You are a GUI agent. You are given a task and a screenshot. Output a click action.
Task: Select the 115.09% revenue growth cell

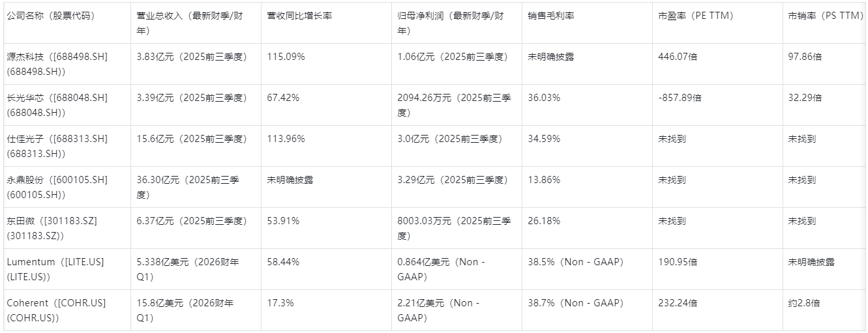click(286, 57)
